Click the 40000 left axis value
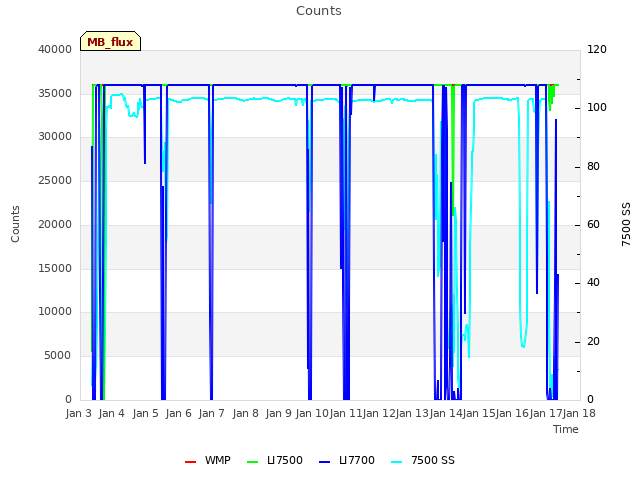This screenshot has height=480, width=640. pyautogui.click(x=55, y=49)
